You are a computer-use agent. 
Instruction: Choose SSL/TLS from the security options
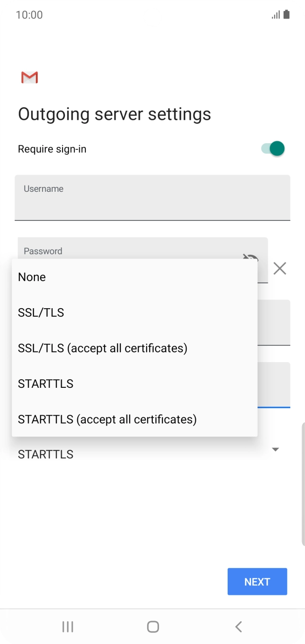click(x=41, y=312)
